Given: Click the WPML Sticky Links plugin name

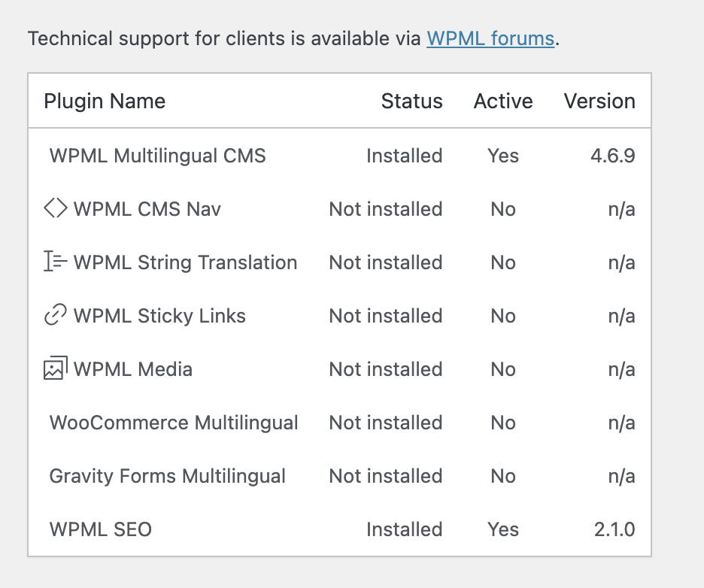Looking at the screenshot, I should pyautogui.click(x=160, y=316).
